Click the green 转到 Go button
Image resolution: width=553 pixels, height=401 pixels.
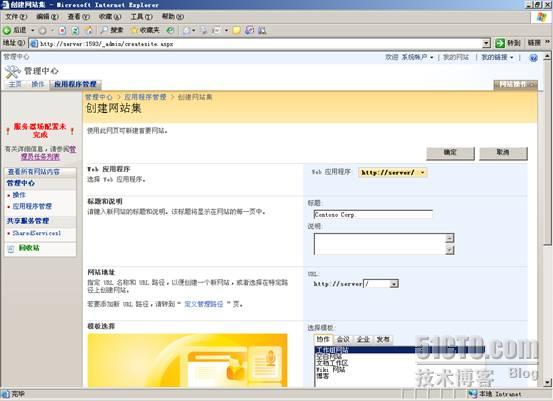(x=507, y=43)
